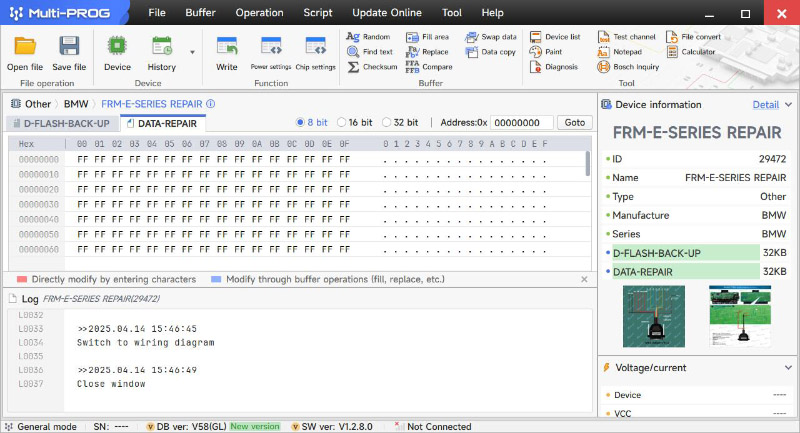800x433 pixels.
Task: Open Chip settings in toolbar
Action: pyautogui.click(x=316, y=47)
